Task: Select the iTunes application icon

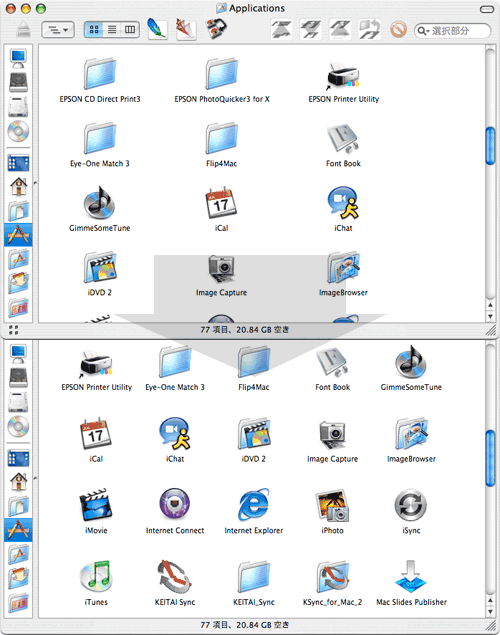Action: (96, 577)
